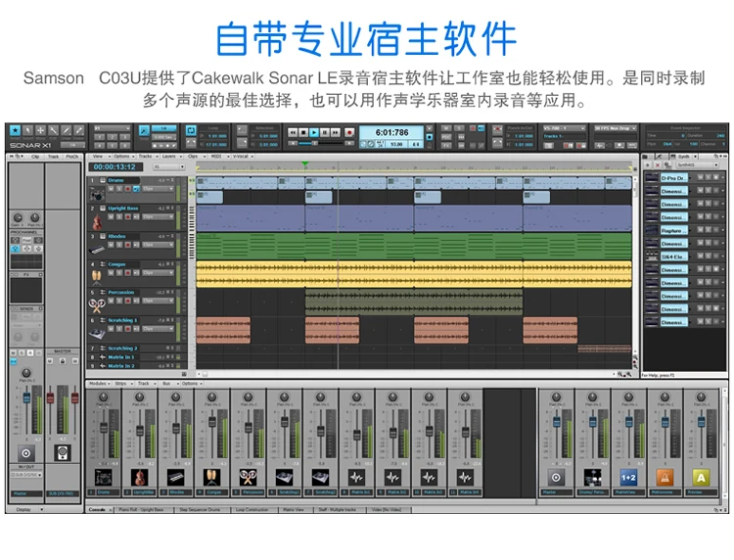This screenshot has height=560, width=734.
Task: Click the Preview bus A icon
Action: pyautogui.click(x=701, y=478)
